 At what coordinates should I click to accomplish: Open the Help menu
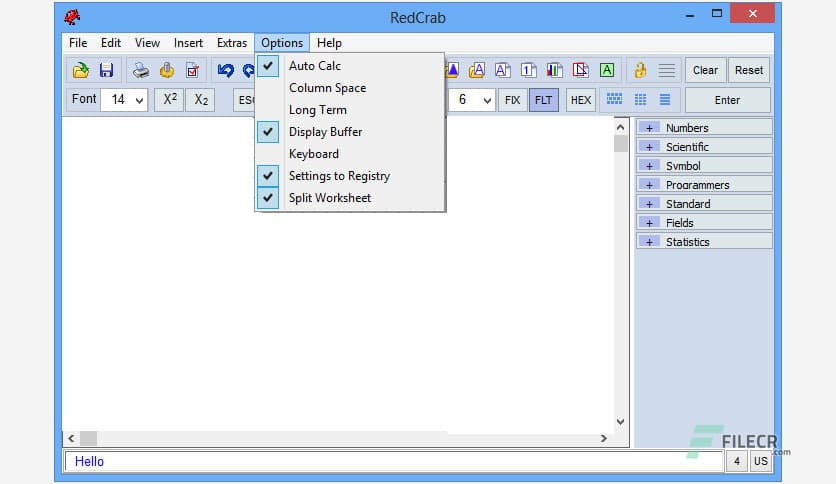click(x=329, y=43)
